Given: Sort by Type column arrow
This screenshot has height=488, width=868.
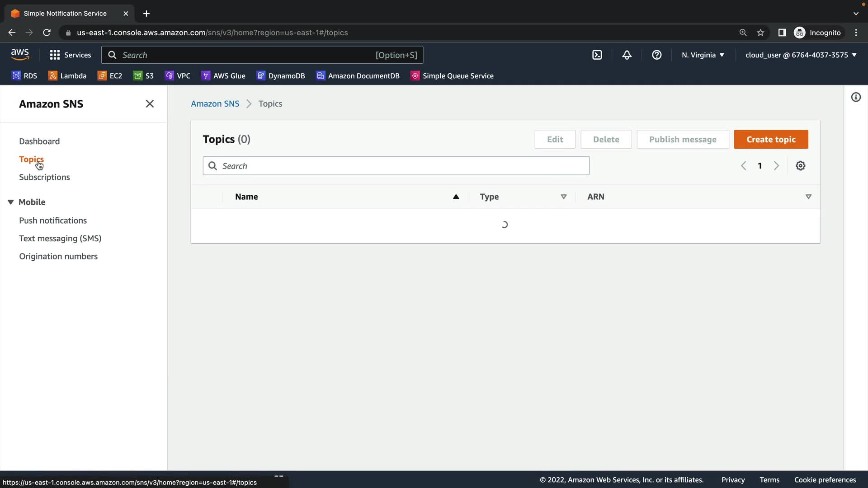Looking at the screenshot, I should (563, 197).
